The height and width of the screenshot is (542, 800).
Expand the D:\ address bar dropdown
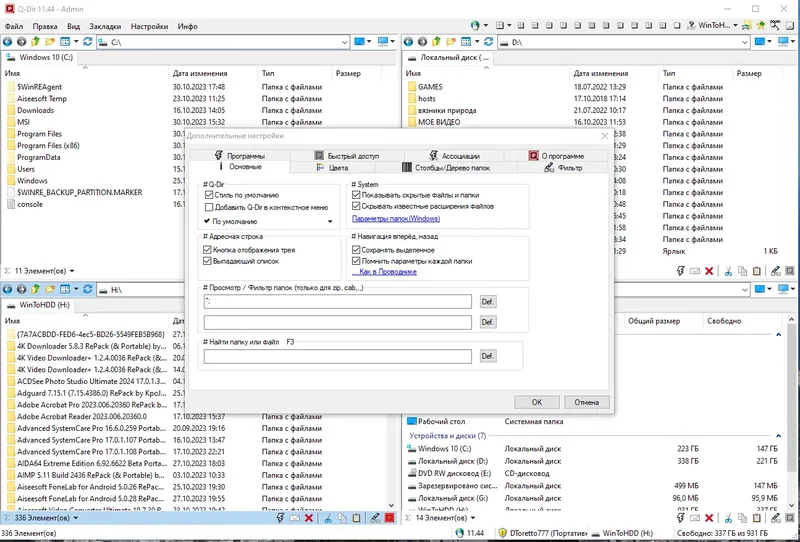(x=745, y=42)
